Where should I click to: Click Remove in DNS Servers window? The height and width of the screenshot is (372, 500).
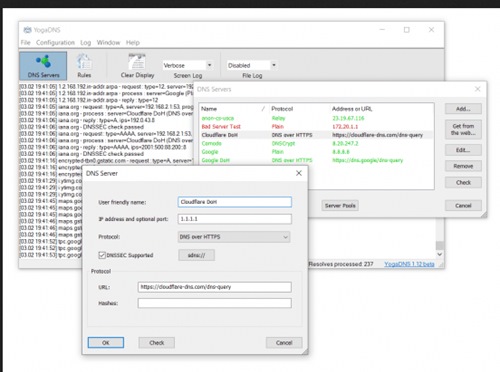point(463,166)
